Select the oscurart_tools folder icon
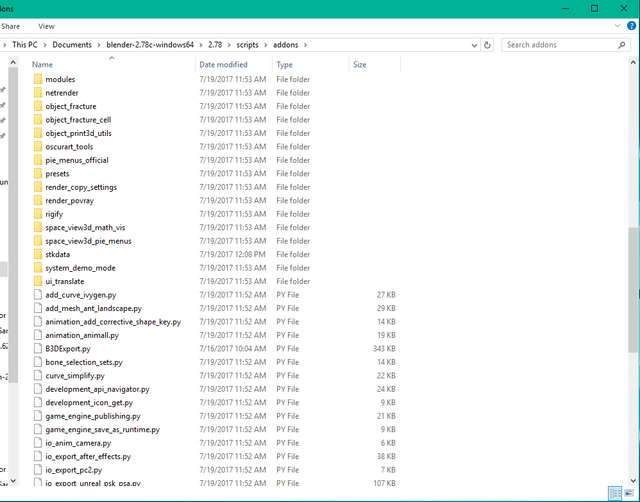Screen dimensions: 640x502 (38, 147)
